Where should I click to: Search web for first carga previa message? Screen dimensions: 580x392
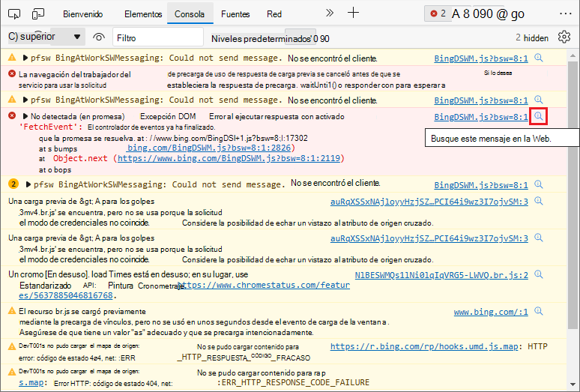click(x=539, y=201)
